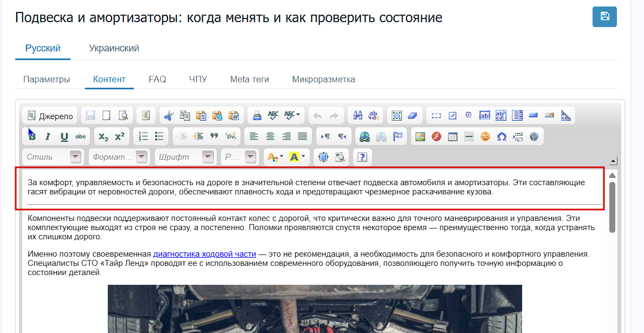Toggle subscript formatting
Screen dimensions: 644x333
click(x=103, y=136)
